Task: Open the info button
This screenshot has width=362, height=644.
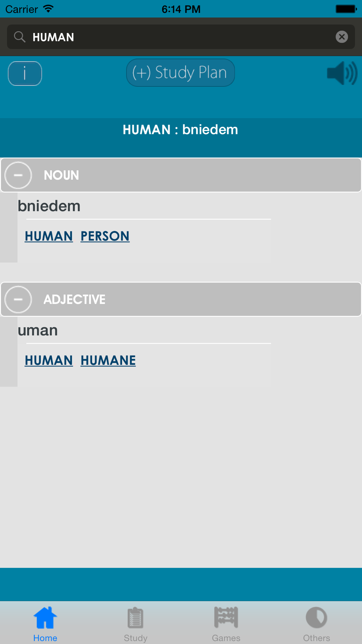Action: click(25, 74)
